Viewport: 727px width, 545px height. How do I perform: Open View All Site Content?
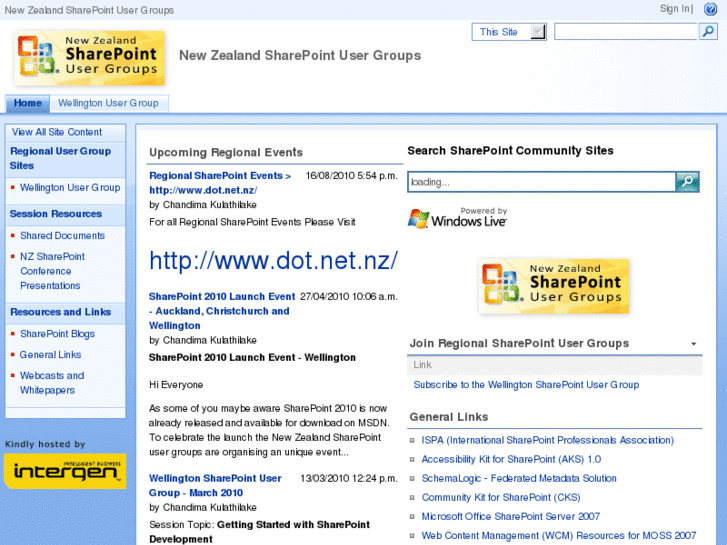(57, 132)
